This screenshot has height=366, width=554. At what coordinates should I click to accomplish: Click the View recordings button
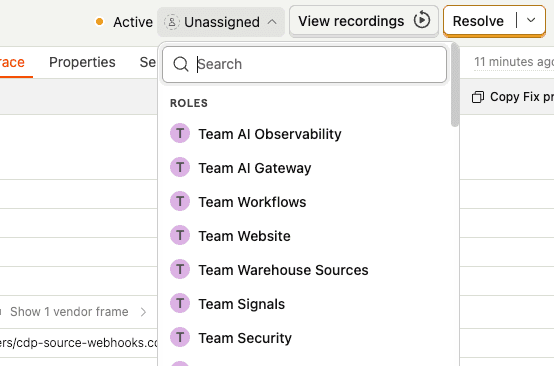pyautogui.click(x=364, y=21)
